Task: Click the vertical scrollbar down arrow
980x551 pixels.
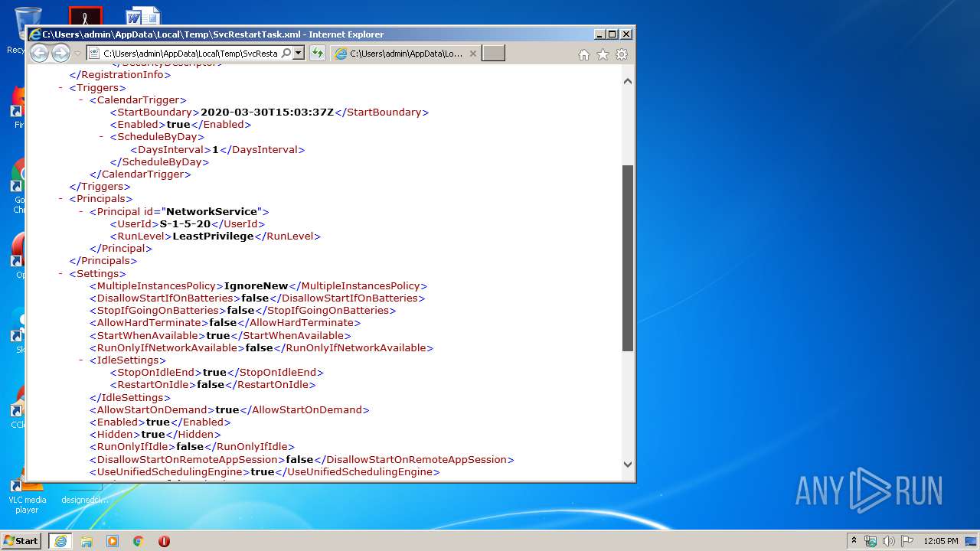Action: point(628,464)
